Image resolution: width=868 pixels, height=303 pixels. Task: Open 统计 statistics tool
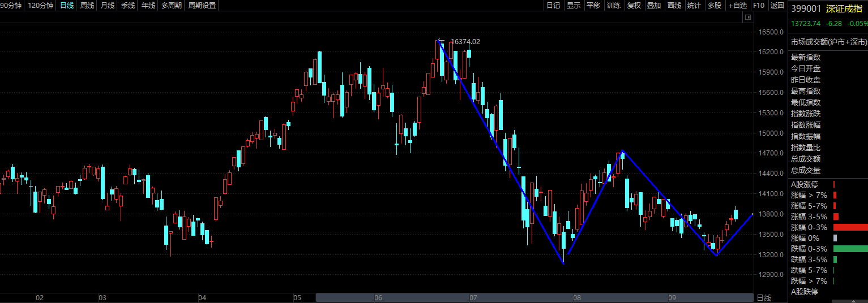tap(694, 6)
